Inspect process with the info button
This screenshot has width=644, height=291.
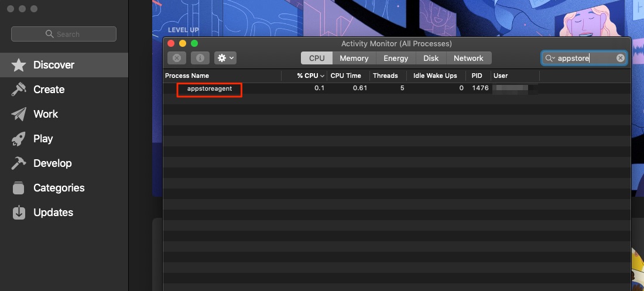(200, 58)
